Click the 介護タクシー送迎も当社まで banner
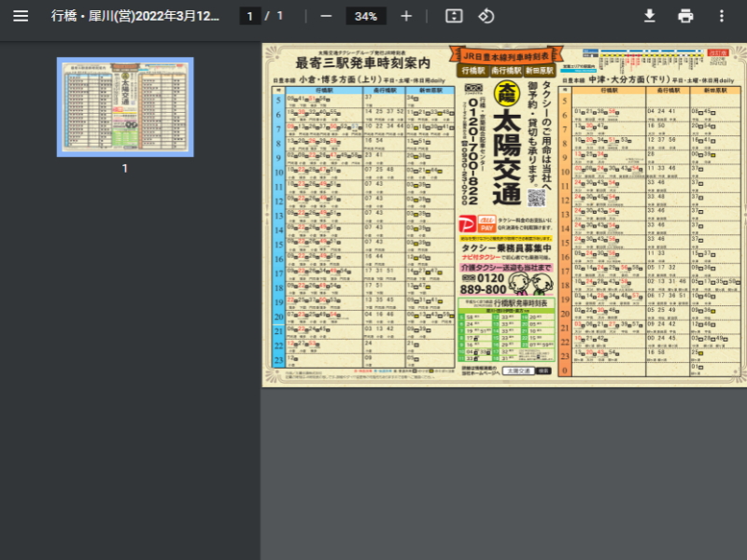Screen dimensions: 747x560 click(506, 268)
